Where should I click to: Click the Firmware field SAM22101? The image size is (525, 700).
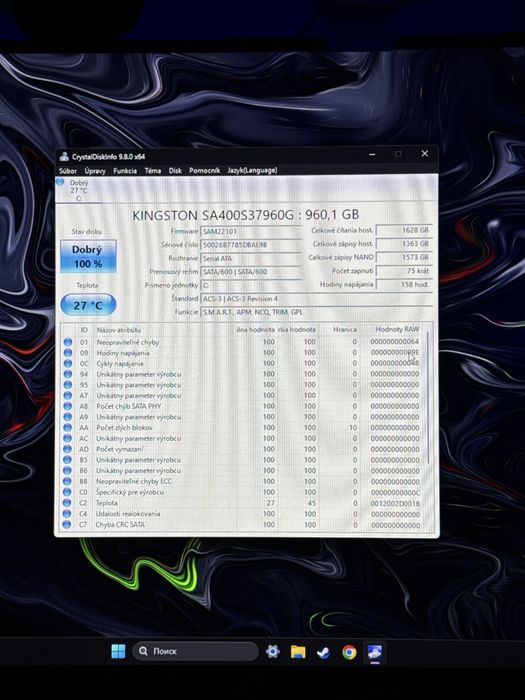point(251,232)
